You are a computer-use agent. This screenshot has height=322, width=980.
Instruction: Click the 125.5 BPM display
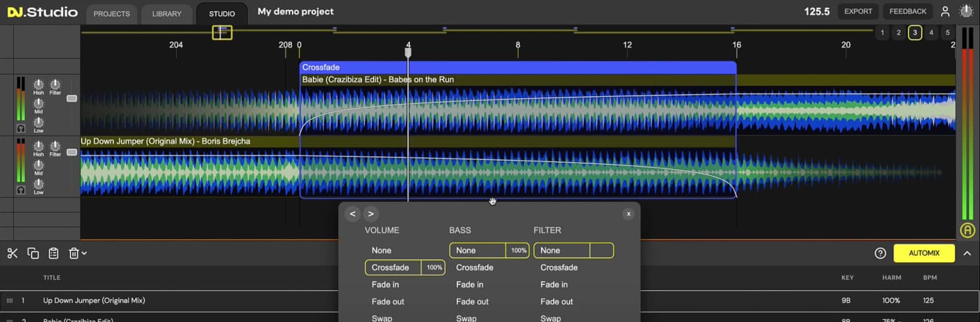click(x=817, y=11)
